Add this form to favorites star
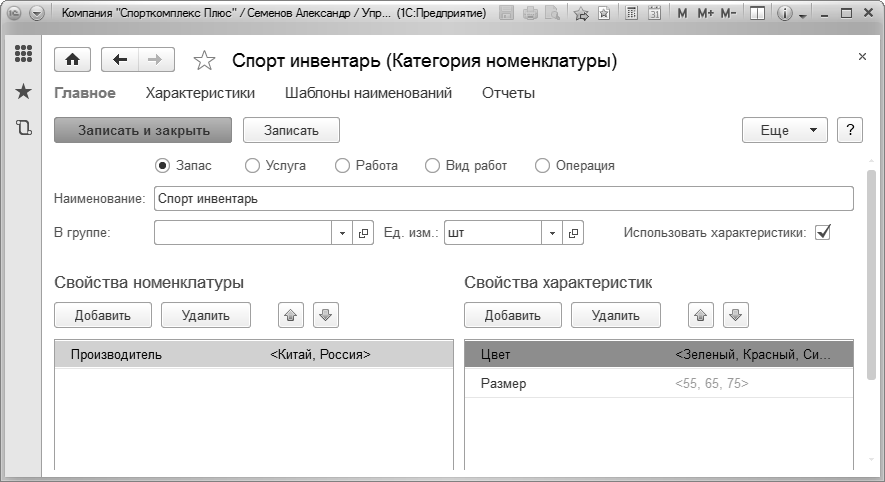885x482 pixels. pyautogui.click(x=204, y=60)
